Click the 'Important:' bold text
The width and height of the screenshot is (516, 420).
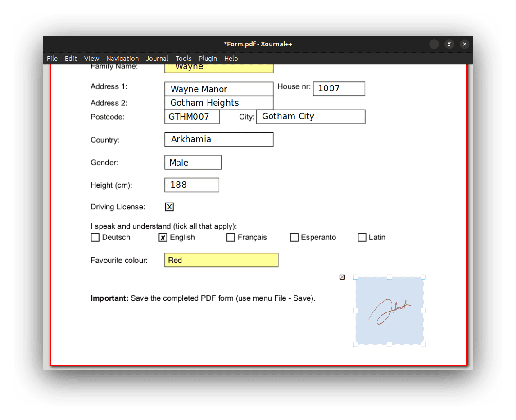point(109,298)
